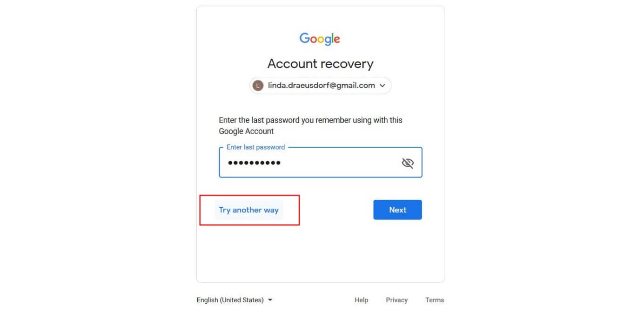The width and height of the screenshot is (644, 320).
Task: Click the Enter last password floating label
Action: tap(255, 147)
